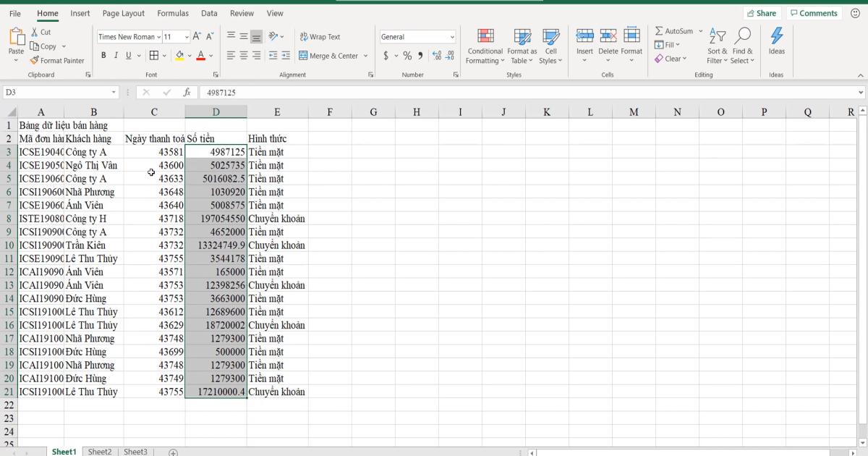The width and height of the screenshot is (868, 456).
Task: Open the Fill Color dropdown arrow
Action: click(x=188, y=55)
